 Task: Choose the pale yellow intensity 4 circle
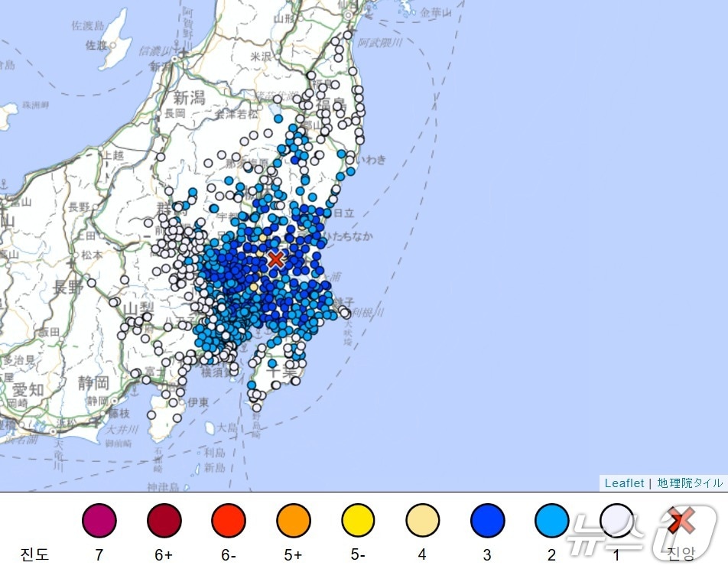point(422,522)
